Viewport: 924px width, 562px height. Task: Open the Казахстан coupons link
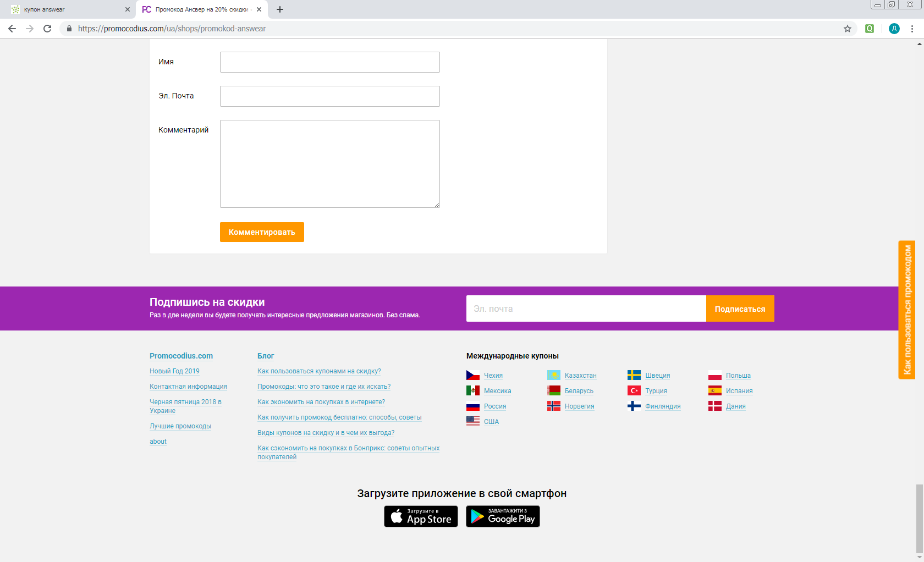point(580,376)
